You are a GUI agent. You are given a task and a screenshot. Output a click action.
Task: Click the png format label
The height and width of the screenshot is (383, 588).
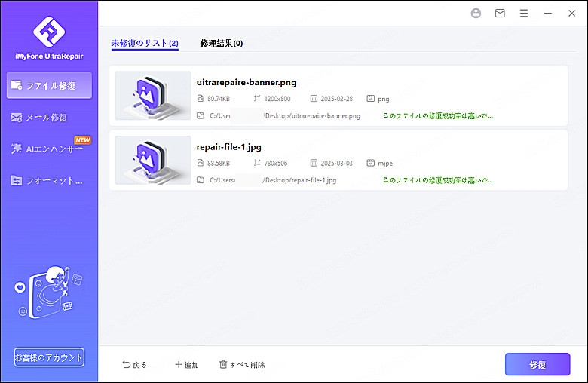pos(383,99)
